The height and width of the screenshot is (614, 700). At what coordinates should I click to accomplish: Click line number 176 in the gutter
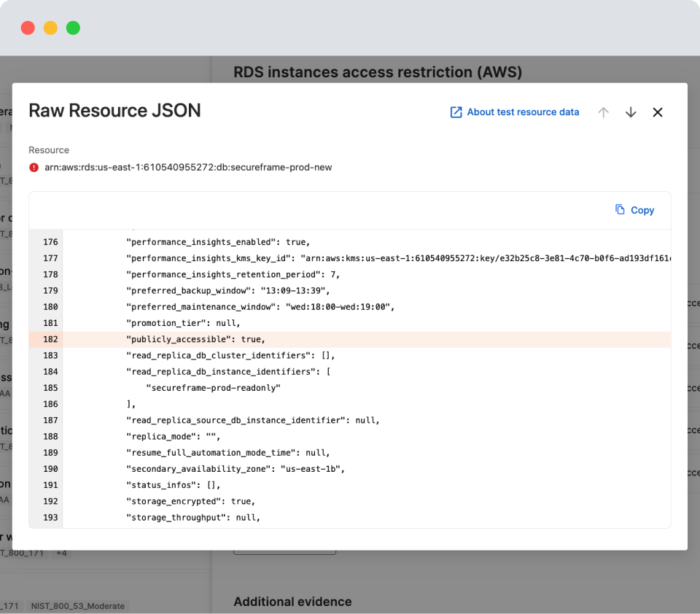click(x=50, y=242)
